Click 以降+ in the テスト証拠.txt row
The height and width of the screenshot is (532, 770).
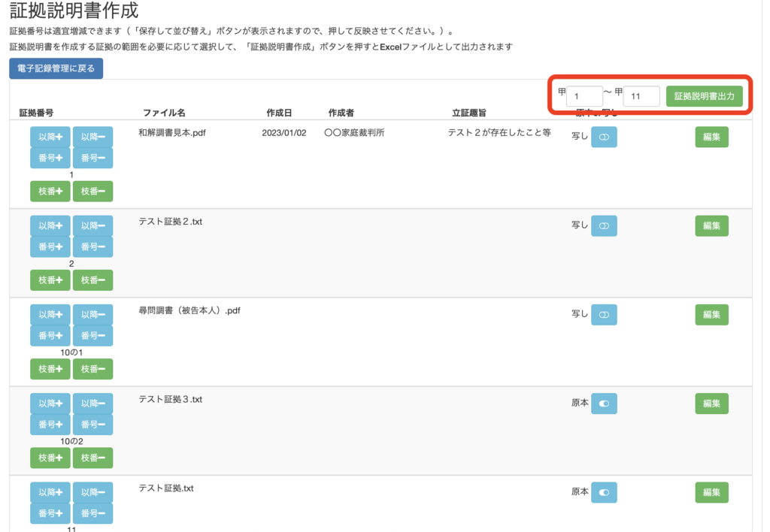click(50, 492)
